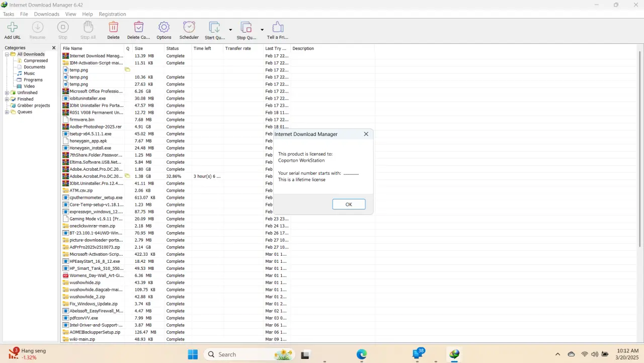The image size is (644, 363).
Task: Open the Help menu
Action: 88,14
